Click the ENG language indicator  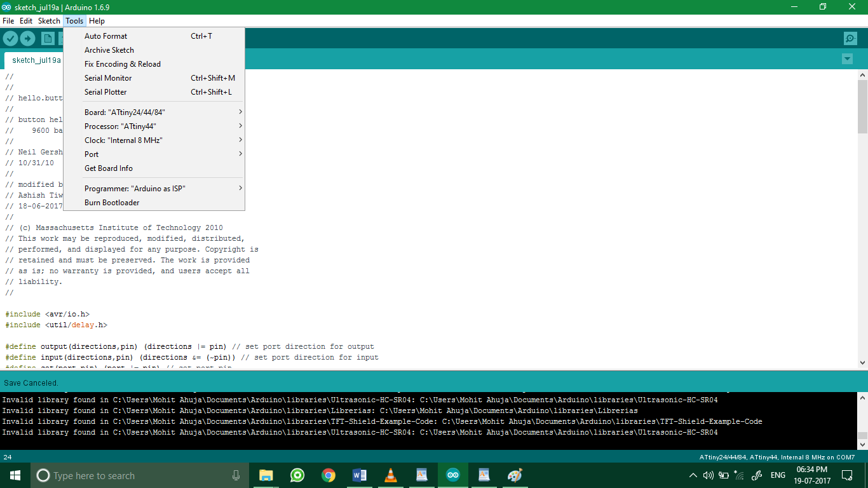point(778,475)
